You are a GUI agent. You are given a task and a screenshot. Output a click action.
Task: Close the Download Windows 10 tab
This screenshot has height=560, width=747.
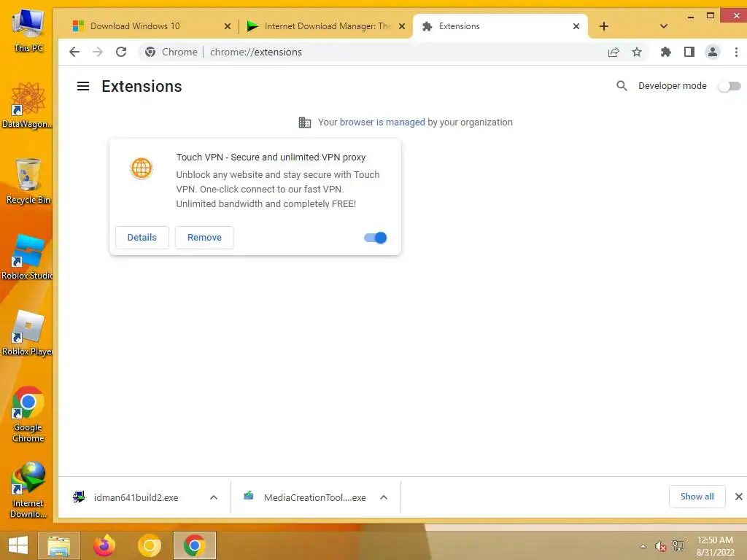coord(228,26)
